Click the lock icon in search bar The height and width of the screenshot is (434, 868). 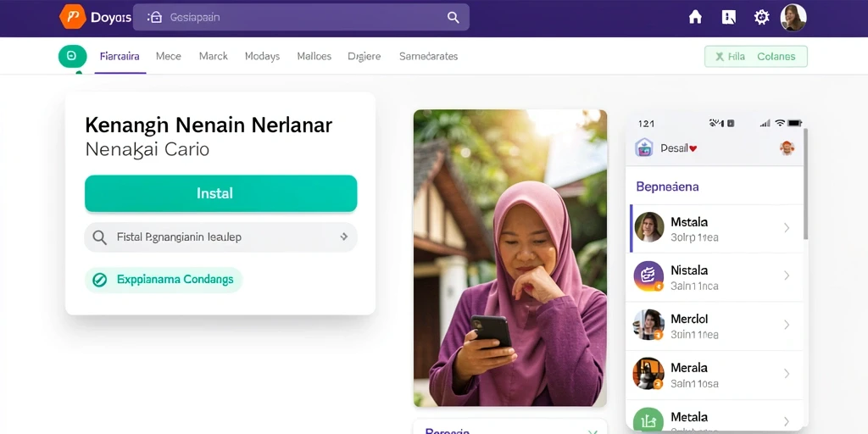coord(154,17)
